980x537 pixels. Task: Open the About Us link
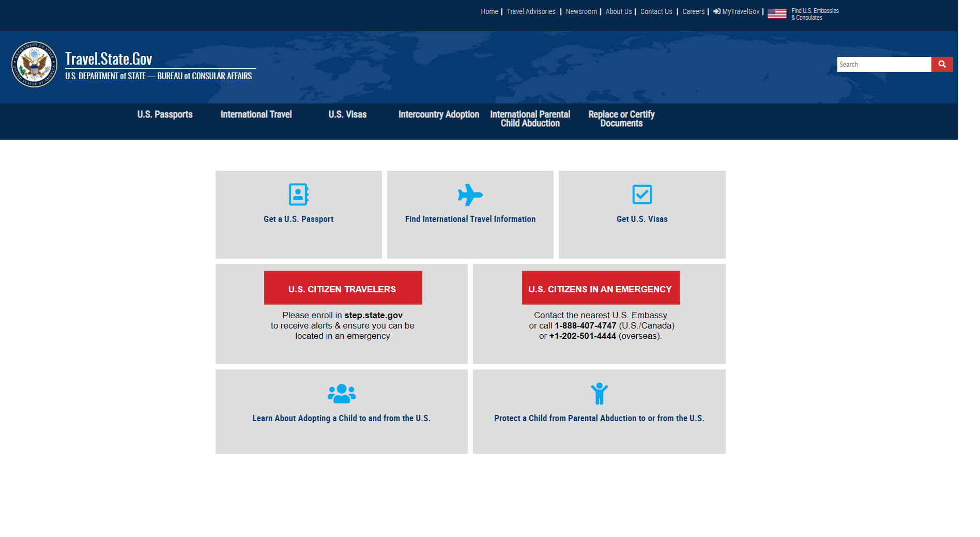pos(619,11)
